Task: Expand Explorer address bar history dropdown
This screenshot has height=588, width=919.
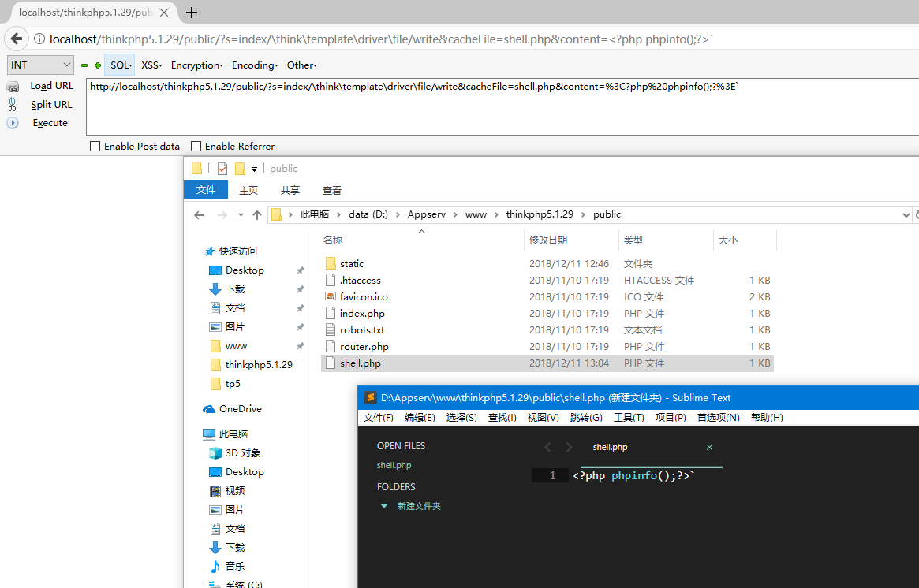Action: pos(906,215)
